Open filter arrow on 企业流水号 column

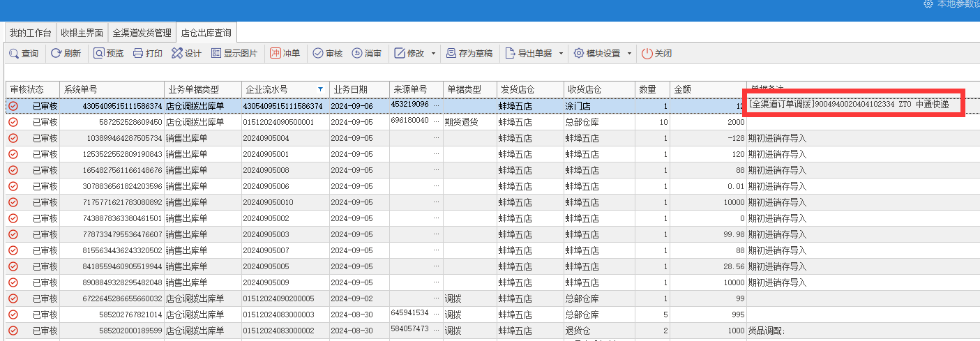pos(321,90)
